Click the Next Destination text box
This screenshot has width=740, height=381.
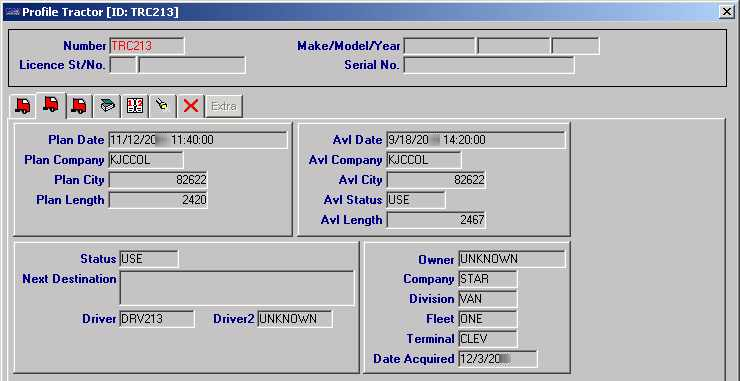tap(237, 288)
